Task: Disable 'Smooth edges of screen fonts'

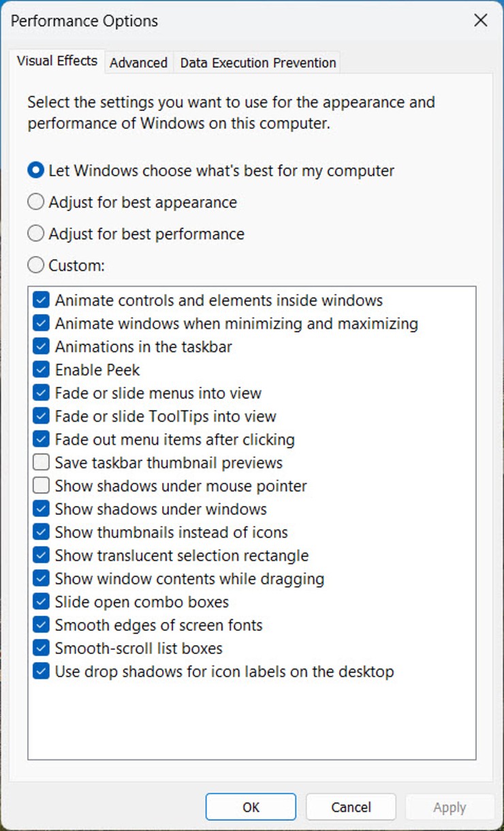Action: click(x=42, y=625)
